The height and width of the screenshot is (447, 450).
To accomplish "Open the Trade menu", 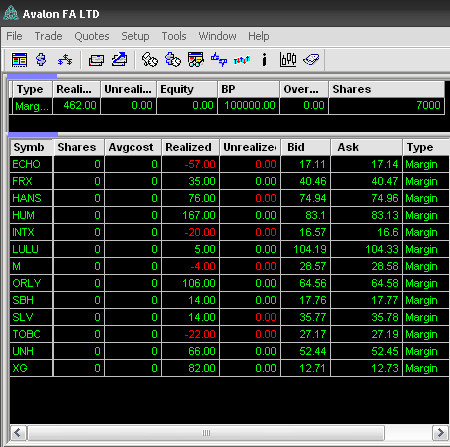I will [48, 36].
